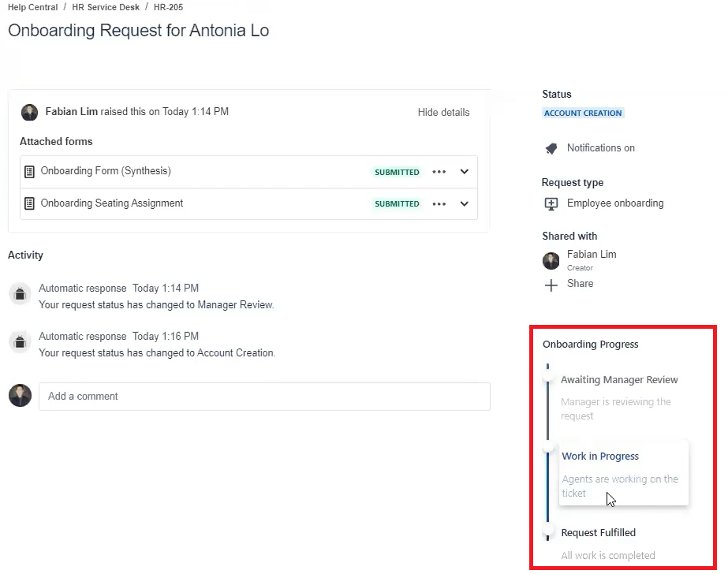Expand the Onboarding Form (Synthesis) row
728x574 pixels.
click(464, 172)
